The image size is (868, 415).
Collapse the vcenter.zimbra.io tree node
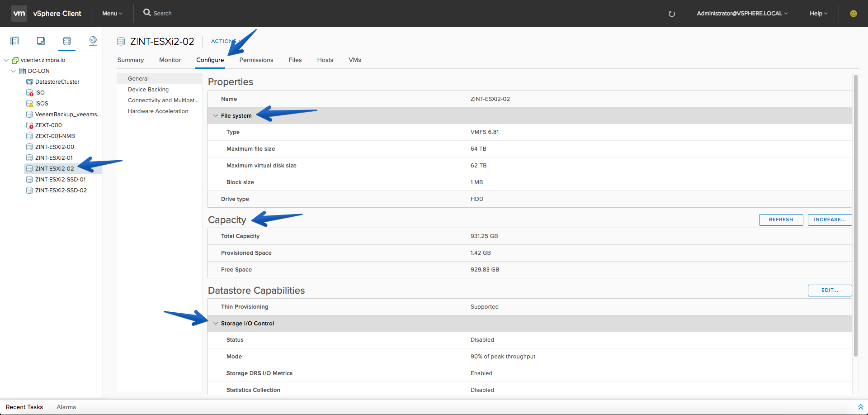tap(6, 60)
